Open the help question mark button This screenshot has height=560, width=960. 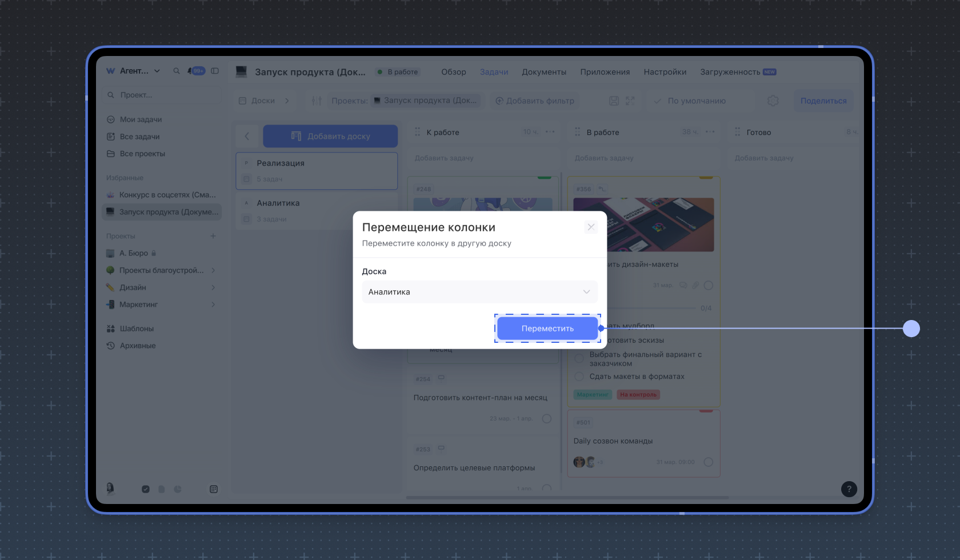click(x=849, y=489)
